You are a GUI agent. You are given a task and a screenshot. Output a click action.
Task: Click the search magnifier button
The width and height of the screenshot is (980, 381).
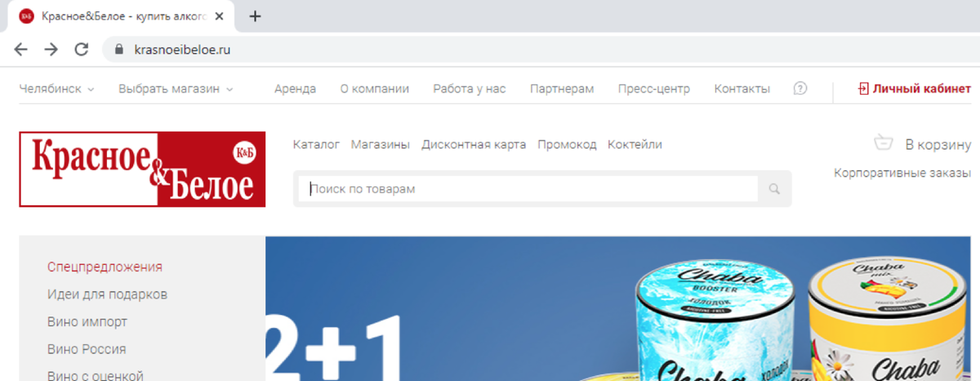click(774, 190)
